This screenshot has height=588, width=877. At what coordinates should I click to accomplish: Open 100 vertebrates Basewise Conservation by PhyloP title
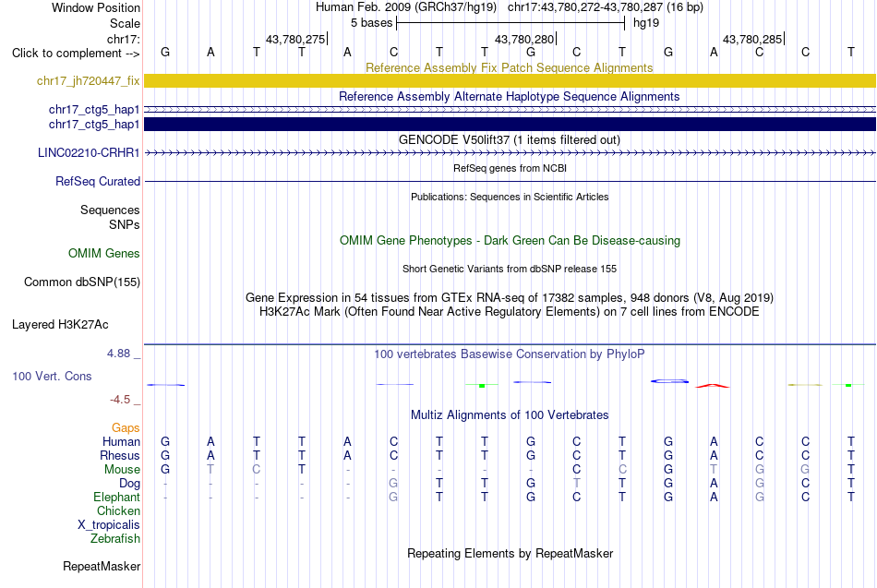pos(509,354)
